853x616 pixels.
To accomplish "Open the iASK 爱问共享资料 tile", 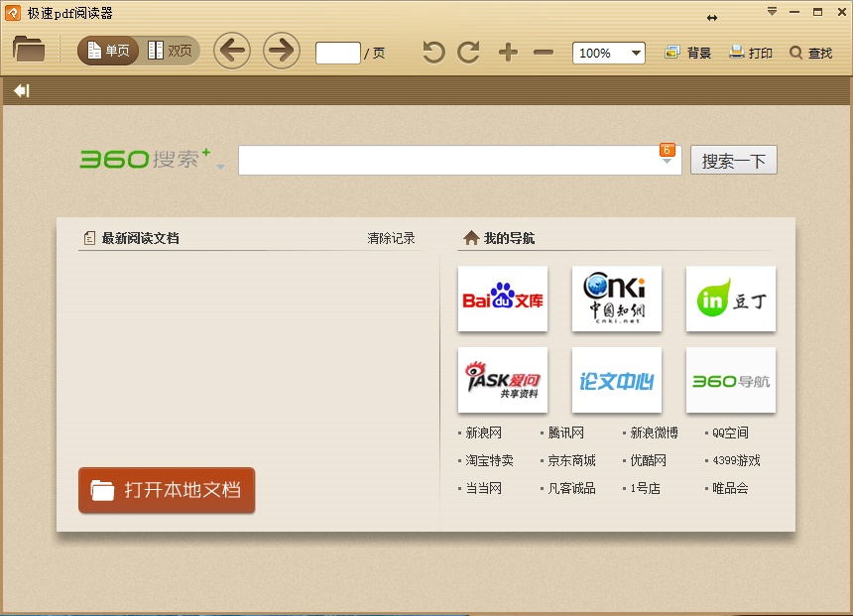I will [x=503, y=380].
